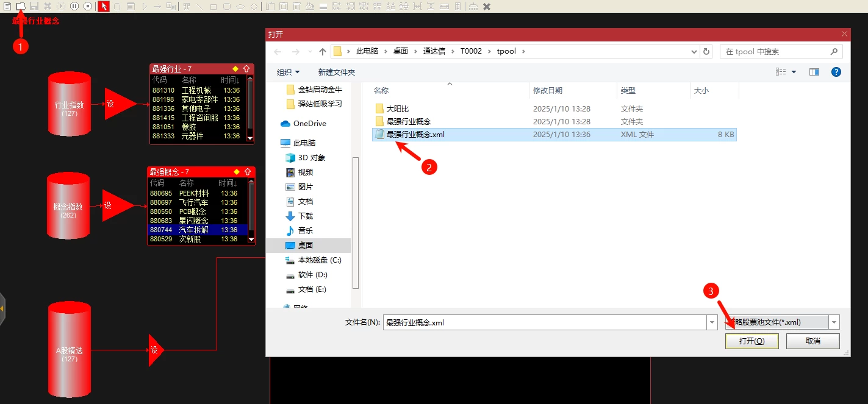Select the red pointer arrow tool
Viewport: 868px width, 404px height.
[x=104, y=6]
